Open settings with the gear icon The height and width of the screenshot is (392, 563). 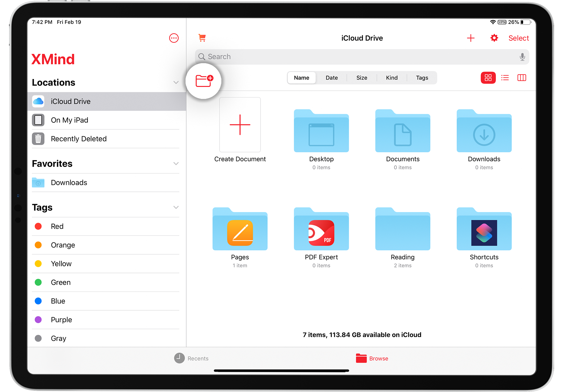tap(494, 38)
